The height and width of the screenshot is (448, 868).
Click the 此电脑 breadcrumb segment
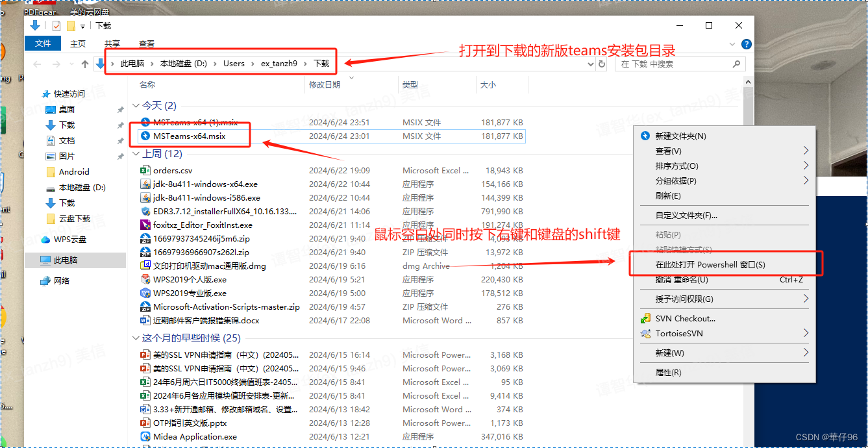pyautogui.click(x=132, y=64)
